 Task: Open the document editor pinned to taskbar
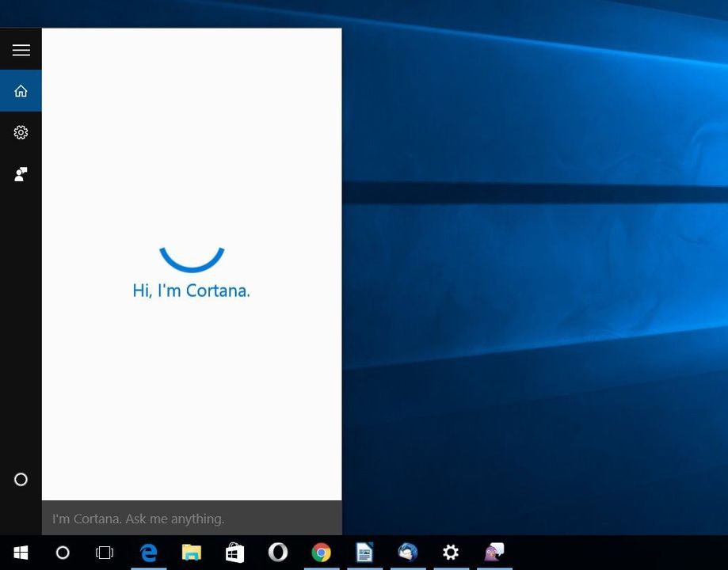[x=364, y=552]
